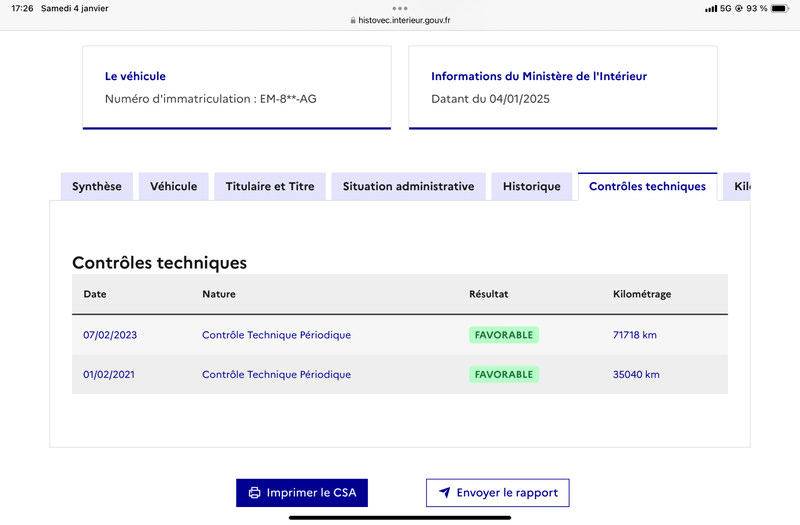Click the printer icon on Imprimer button
The image size is (800, 525).
click(x=254, y=493)
